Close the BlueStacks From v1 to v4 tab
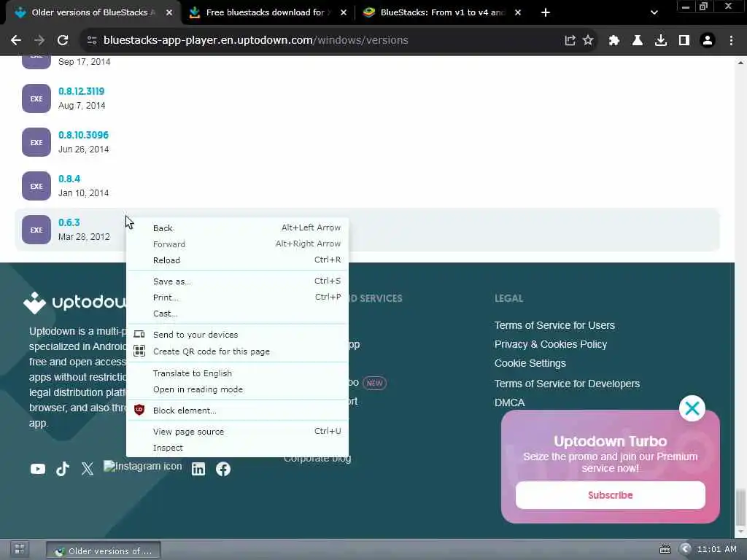The height and width of the screenshot is (560, 747). coord(518,12)
